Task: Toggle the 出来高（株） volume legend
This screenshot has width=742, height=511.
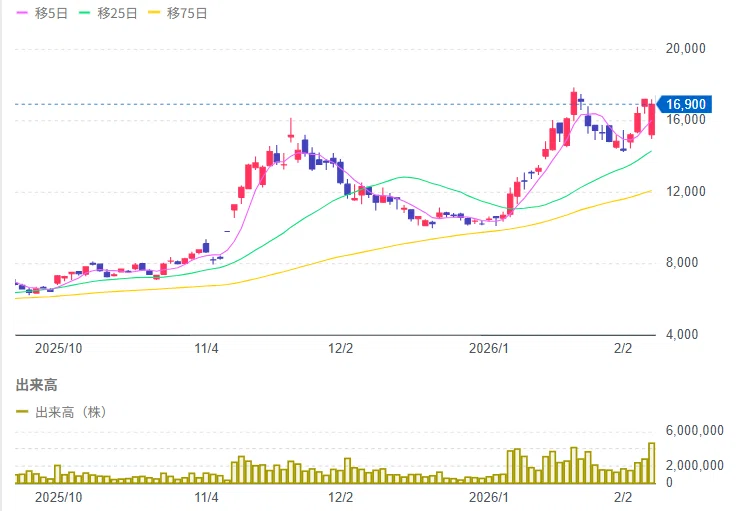Action: [62, 412]
